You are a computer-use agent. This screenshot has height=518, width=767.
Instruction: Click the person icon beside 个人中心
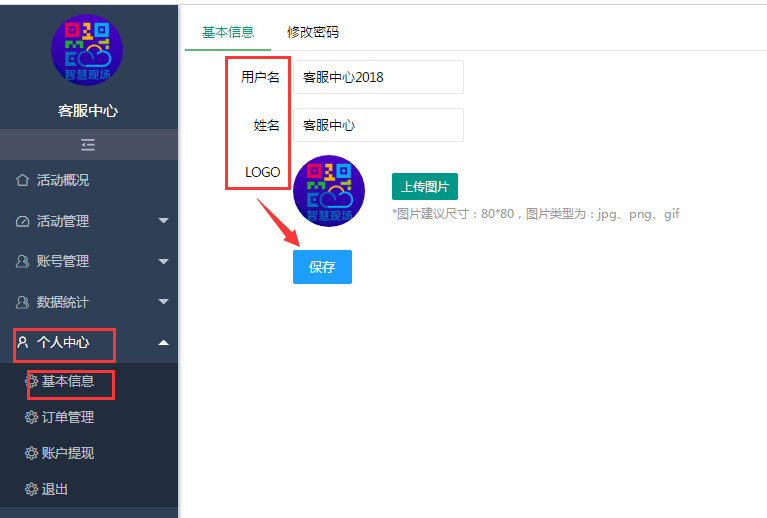point(23,341)
